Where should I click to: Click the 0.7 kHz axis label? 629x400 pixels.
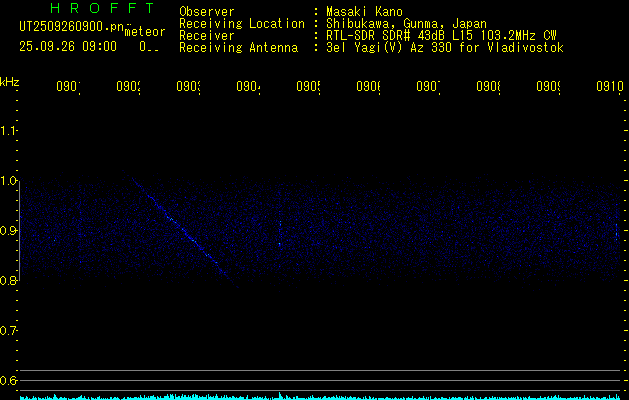[8, 331]
